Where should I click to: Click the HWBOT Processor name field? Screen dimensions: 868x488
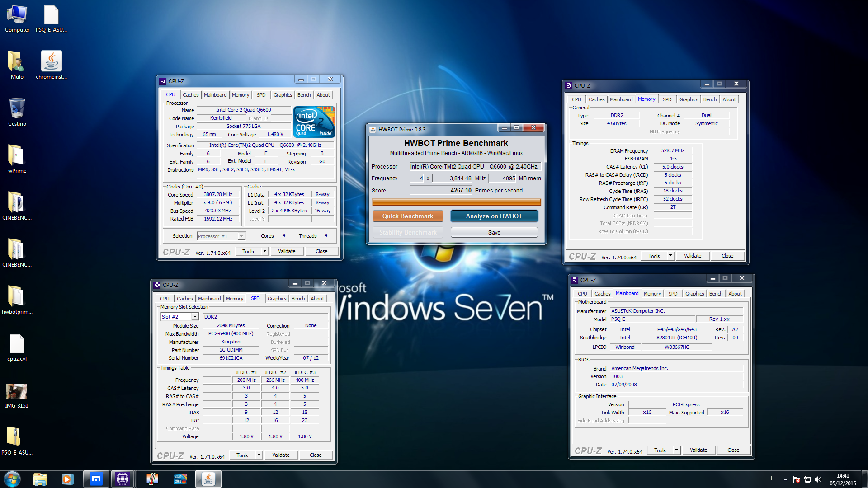475,167
